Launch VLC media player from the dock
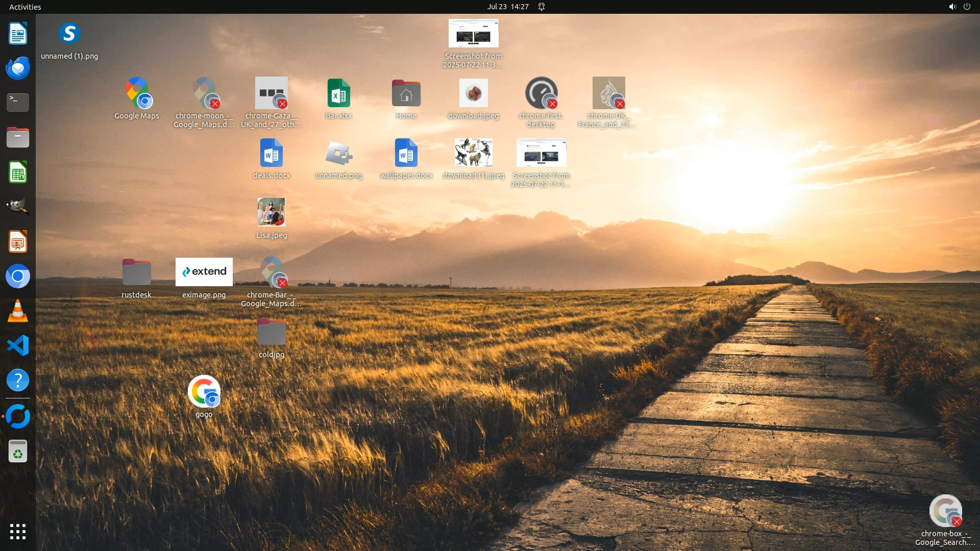The image size is (980, 551). point(18,311)
